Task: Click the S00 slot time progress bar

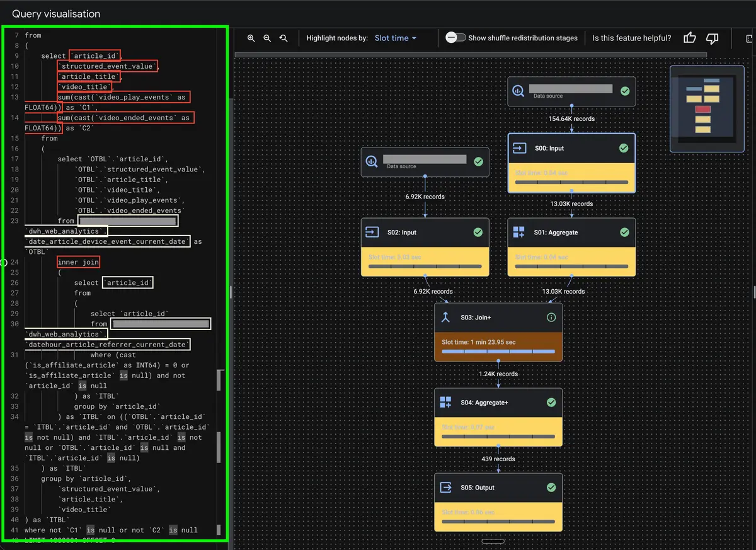Action: (571, 182)
